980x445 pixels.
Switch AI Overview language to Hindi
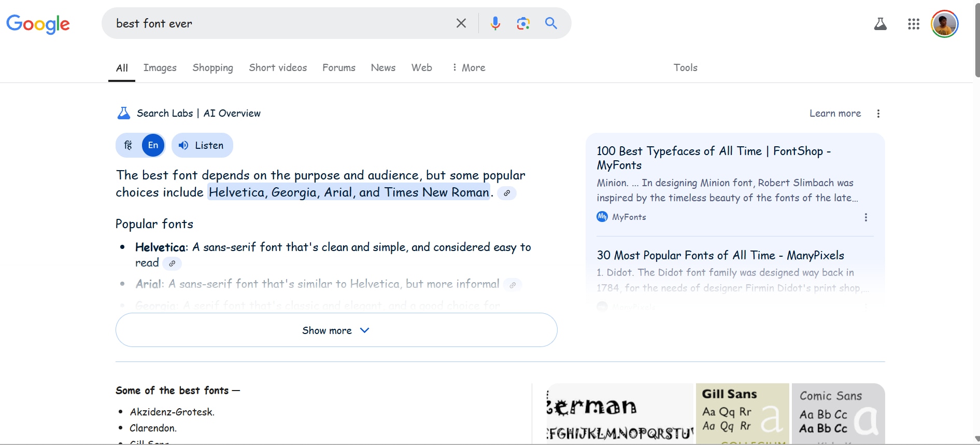tap(128, 145)
